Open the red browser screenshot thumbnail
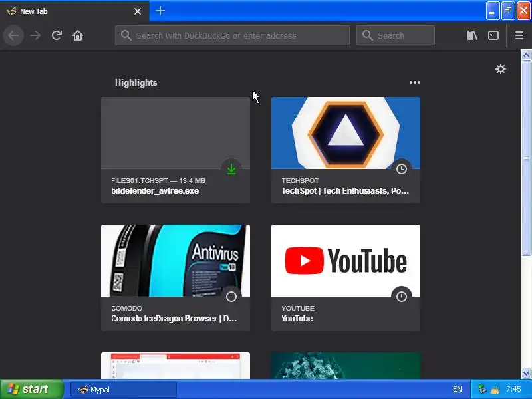This screenshot has height=399, width=532. [x=176, y=366]
